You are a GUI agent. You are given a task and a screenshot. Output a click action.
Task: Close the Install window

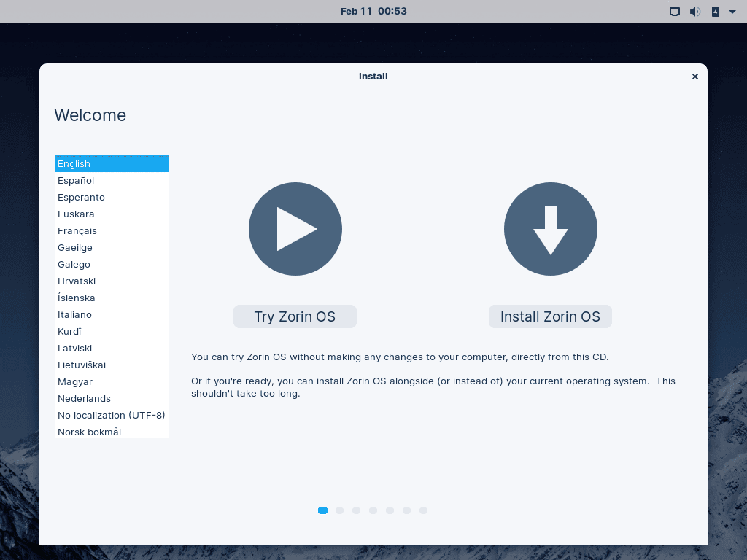click(x=695, y=76)
